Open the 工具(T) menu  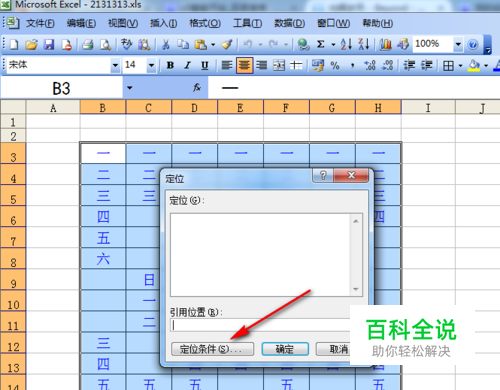coord(247,23)
